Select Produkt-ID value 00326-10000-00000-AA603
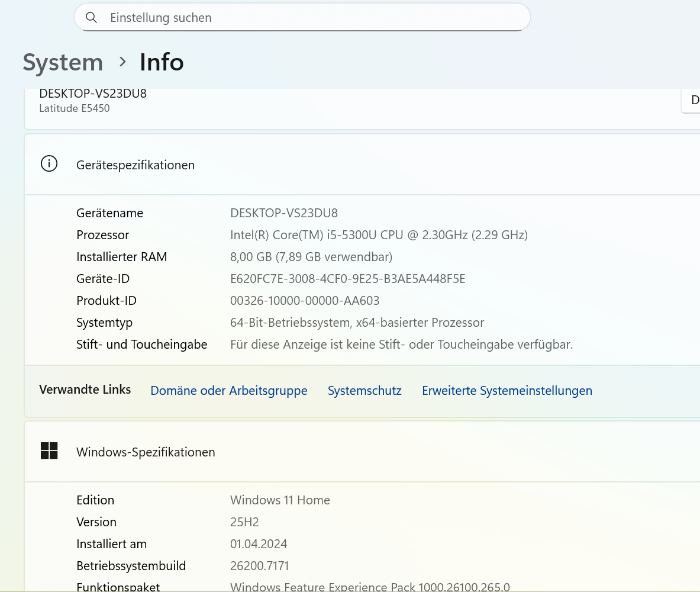Viewport: 700px width, 592px height. [305, 301]
